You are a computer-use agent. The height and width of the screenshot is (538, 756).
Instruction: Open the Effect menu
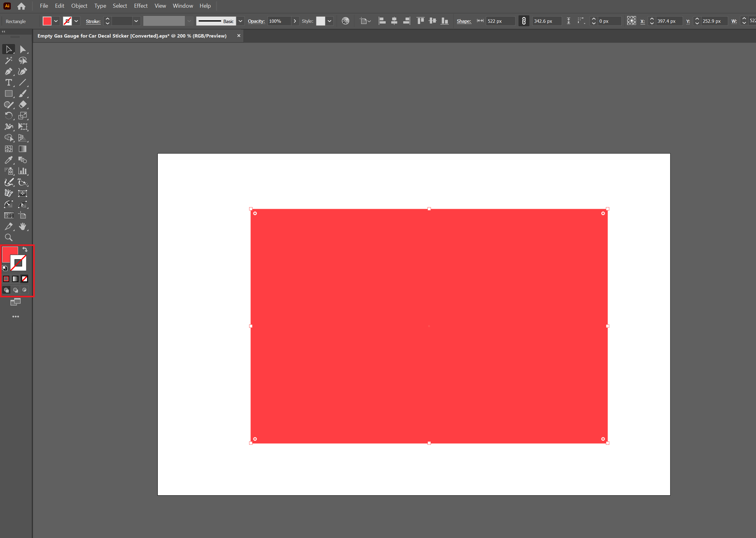coord(141,6)
